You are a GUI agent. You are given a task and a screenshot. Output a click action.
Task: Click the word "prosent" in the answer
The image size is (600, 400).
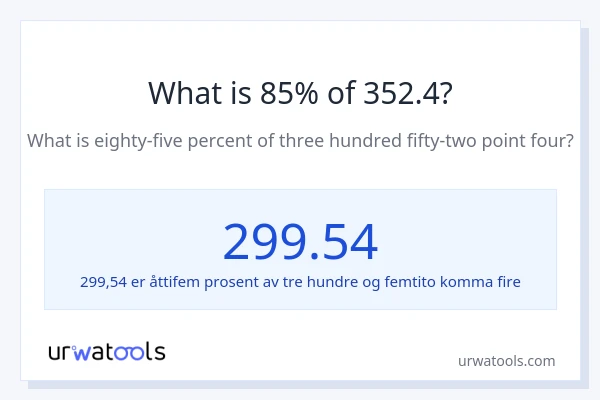[x=235, y=281]
